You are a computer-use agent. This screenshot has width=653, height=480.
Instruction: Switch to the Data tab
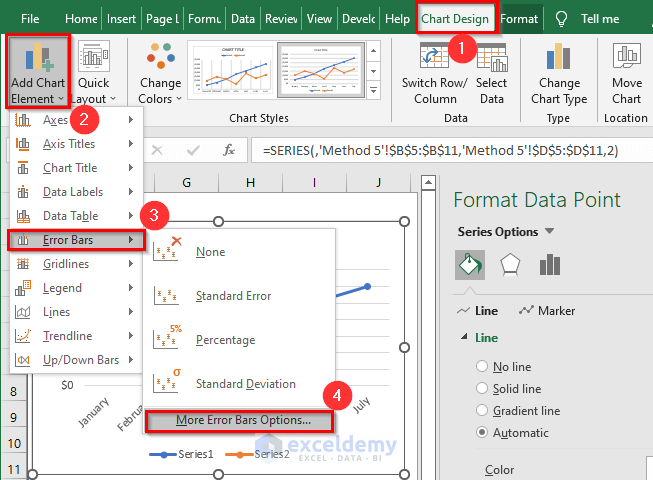(x=243, y=19)
